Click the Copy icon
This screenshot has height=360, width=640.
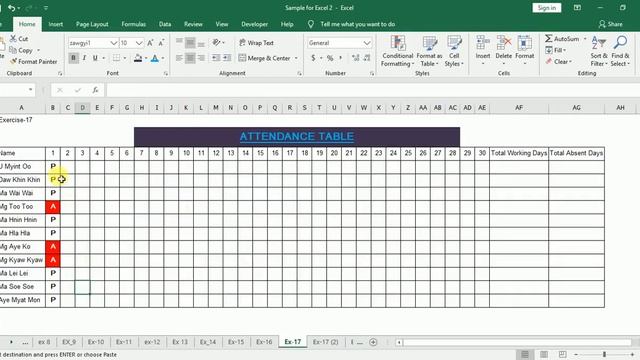(x=13, y=50)
